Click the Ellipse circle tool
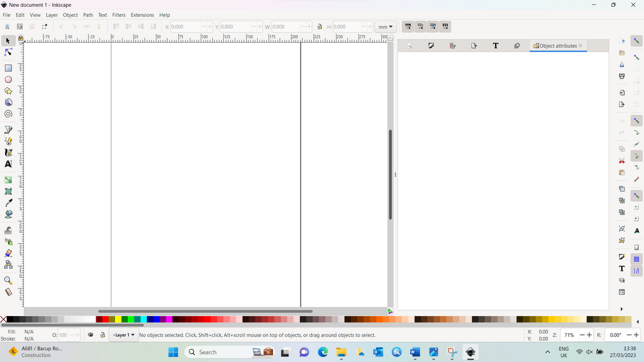644x362 pixels. 8,80
